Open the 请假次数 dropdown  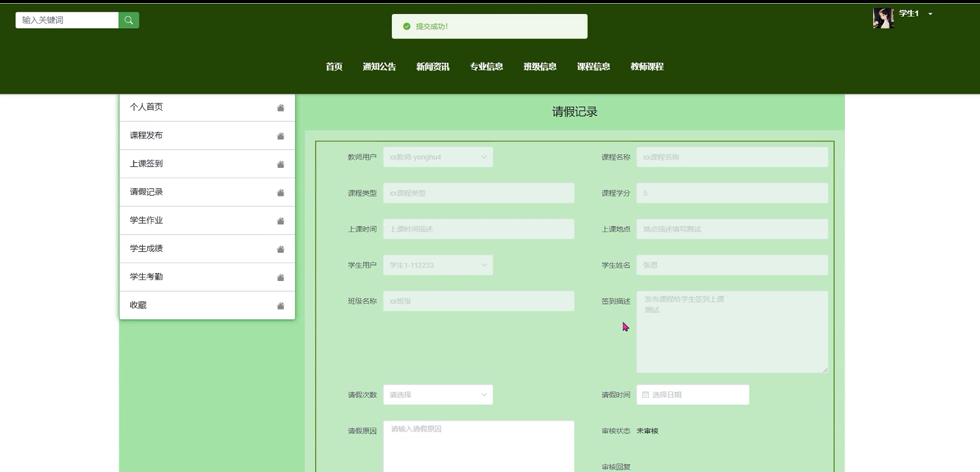click(x=438, y=395)
